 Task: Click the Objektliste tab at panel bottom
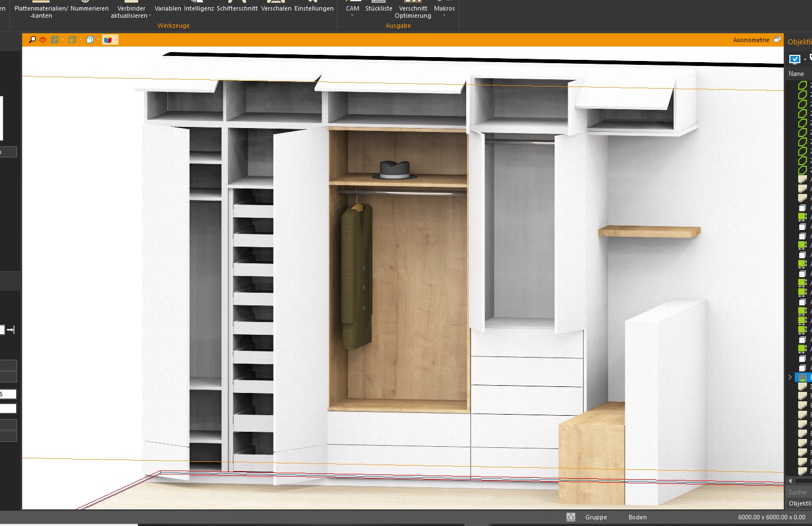pyautogui.click(x=799, y=503)
